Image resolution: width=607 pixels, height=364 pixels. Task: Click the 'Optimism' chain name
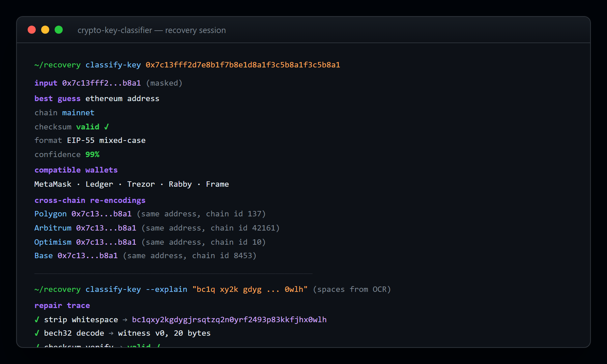click(53, 242)
